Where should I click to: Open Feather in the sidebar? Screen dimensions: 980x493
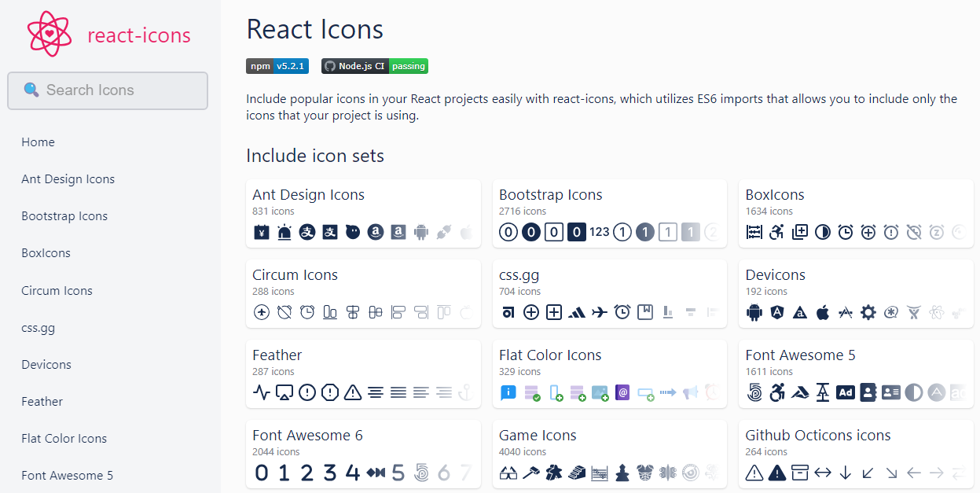(42, 402)
